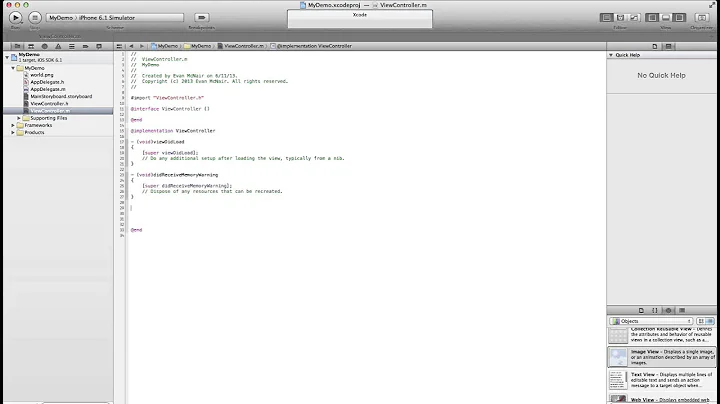Click the didReceiveMemoryWarning method declaration
The height and width of the screenshot is (404, 720).
pos(174,175)
